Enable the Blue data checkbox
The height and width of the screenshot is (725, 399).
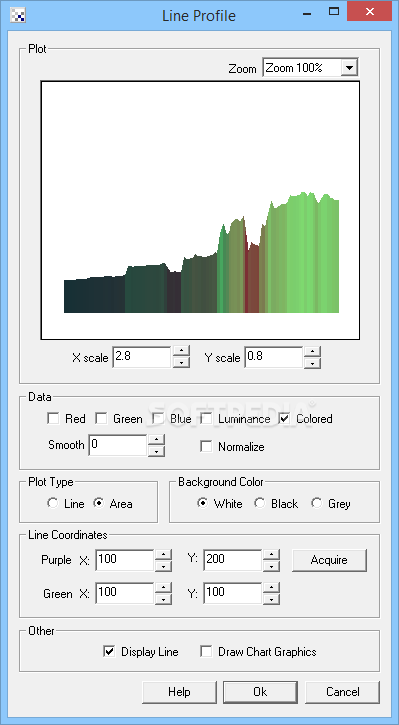click(x=158, y=419)
